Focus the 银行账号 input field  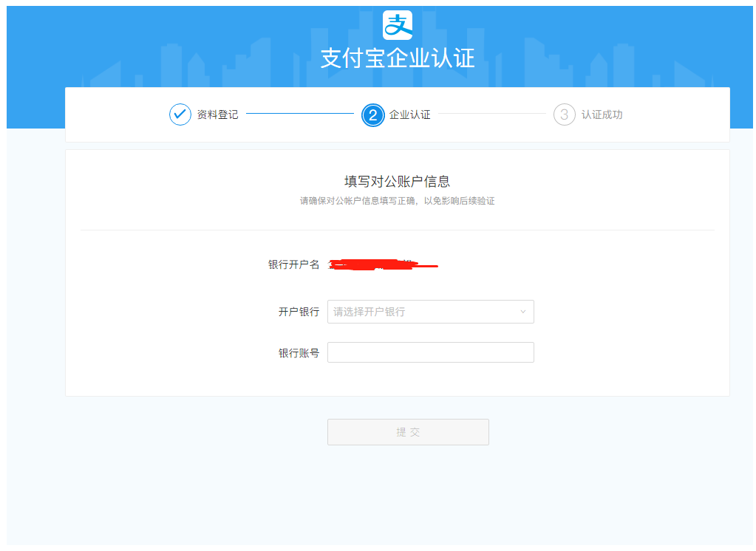430,352
